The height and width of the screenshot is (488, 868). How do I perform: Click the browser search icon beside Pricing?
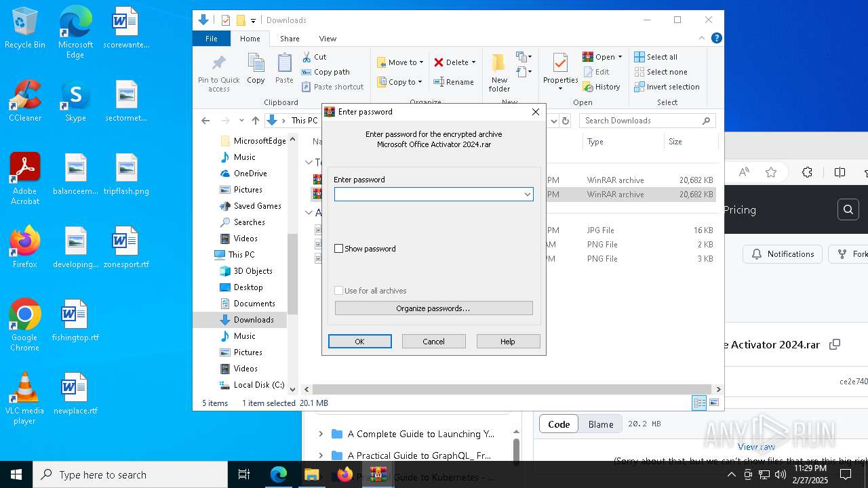848,210
